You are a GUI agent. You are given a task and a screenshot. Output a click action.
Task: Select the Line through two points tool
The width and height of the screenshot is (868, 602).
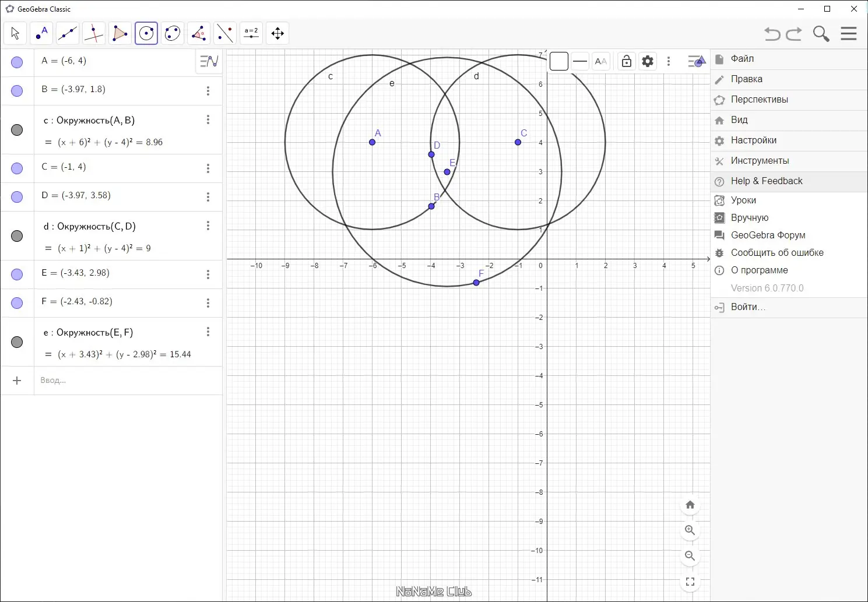[68, 33]
